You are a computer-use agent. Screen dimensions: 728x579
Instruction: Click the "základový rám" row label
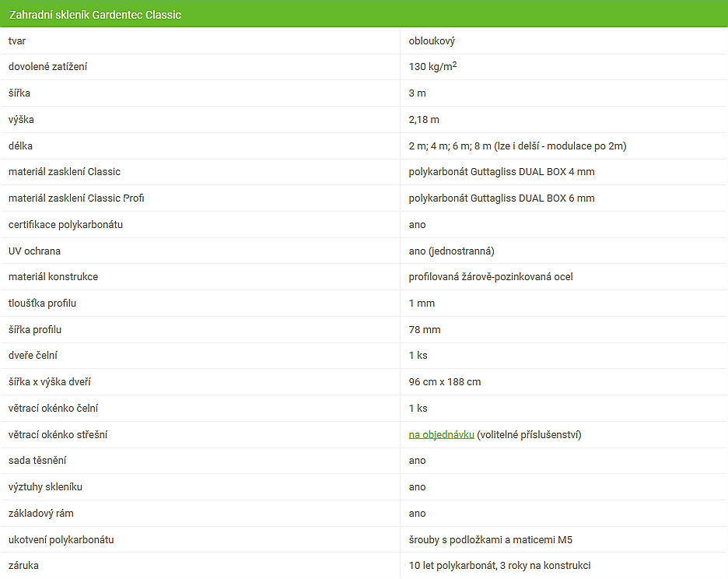[x=41, y=514]
